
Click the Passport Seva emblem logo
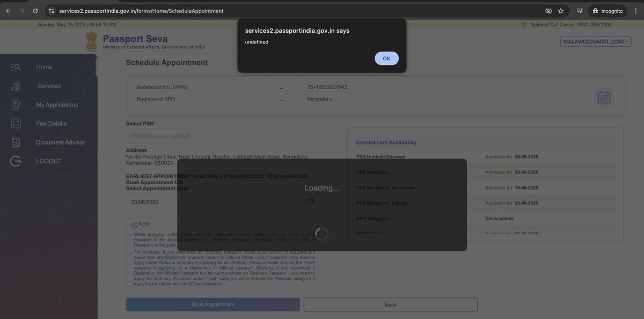pos(92,41)
